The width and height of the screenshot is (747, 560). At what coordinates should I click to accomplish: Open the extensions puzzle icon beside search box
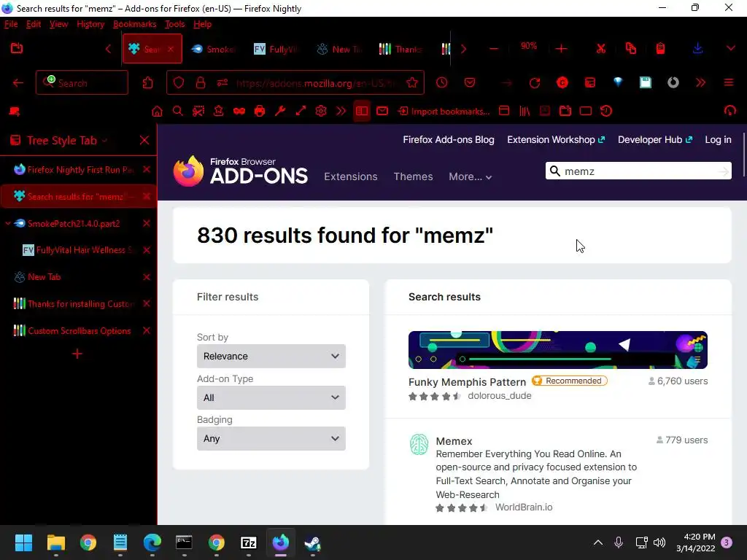coord(147,83)
